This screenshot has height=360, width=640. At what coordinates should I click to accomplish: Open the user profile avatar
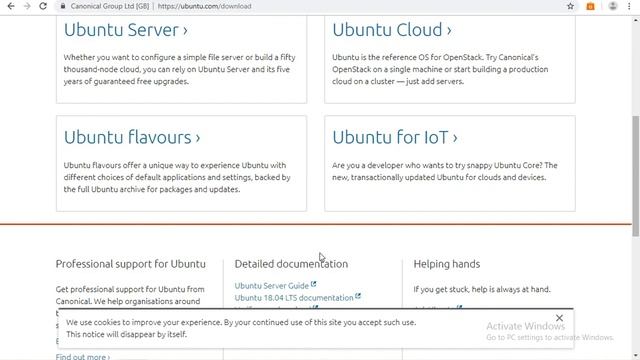[x=613, y=6]
